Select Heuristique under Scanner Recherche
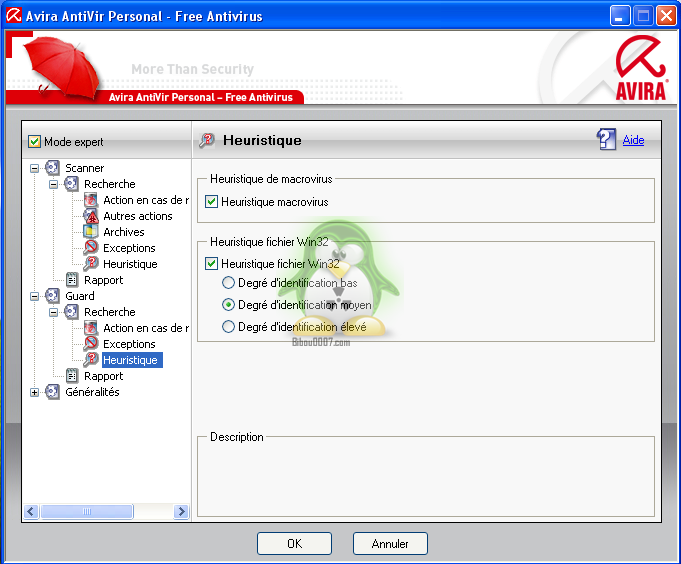This screenshot has width=681, height=564. pyautogui.click(x=130, y=264)
